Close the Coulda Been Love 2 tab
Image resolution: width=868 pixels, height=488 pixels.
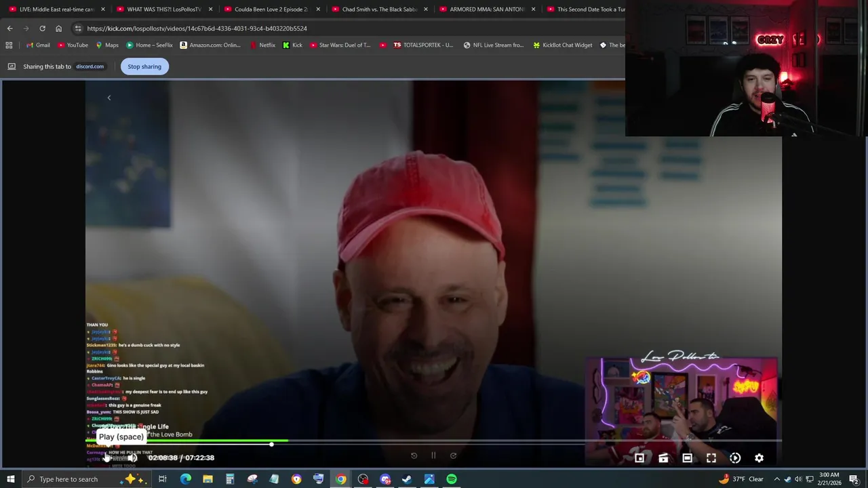[x=318, y=9]
